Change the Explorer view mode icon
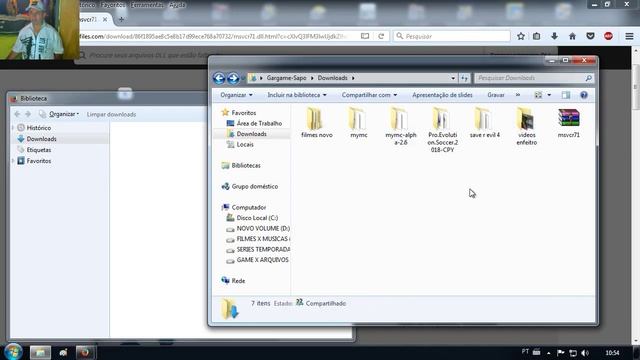 (x=538, y=95)
